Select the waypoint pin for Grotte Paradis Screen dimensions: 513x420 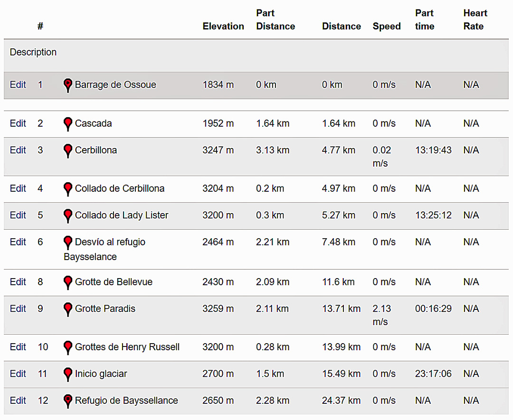coord(68,309)
